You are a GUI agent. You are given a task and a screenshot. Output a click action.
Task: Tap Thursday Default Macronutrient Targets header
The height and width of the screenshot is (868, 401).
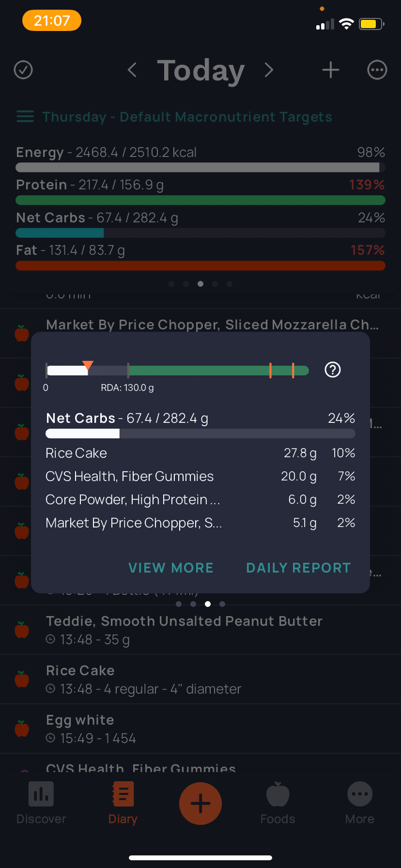[187, 117]
